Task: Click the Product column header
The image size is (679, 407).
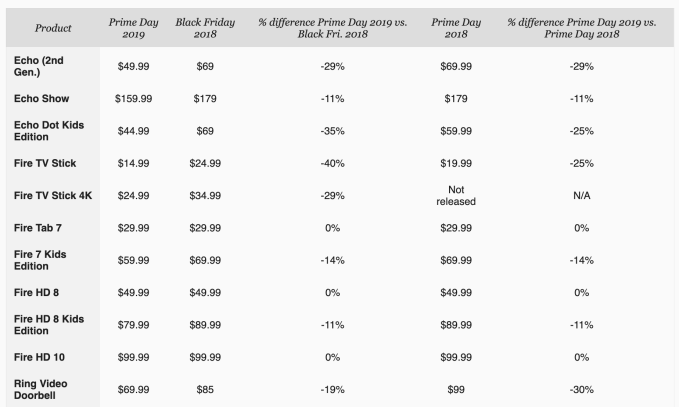Action: 52,27
